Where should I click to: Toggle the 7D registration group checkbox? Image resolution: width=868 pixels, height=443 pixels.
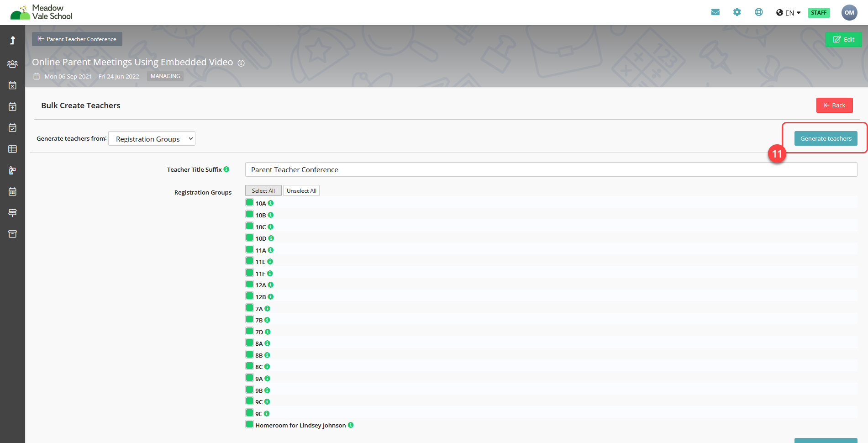click(250, 332)
